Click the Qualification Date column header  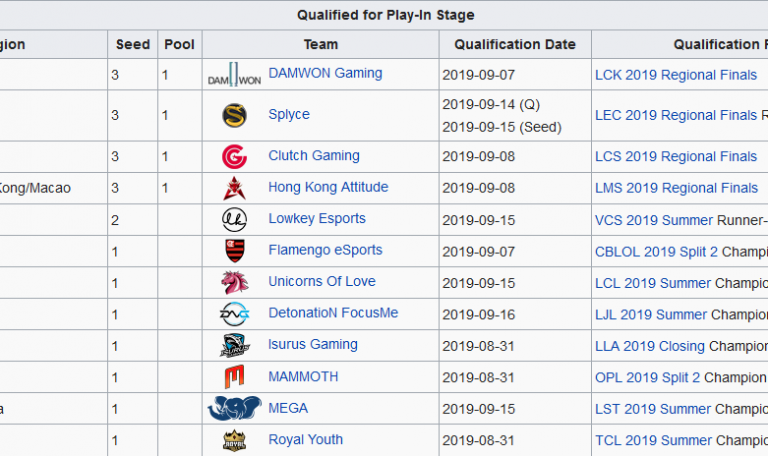coord(514,44)
